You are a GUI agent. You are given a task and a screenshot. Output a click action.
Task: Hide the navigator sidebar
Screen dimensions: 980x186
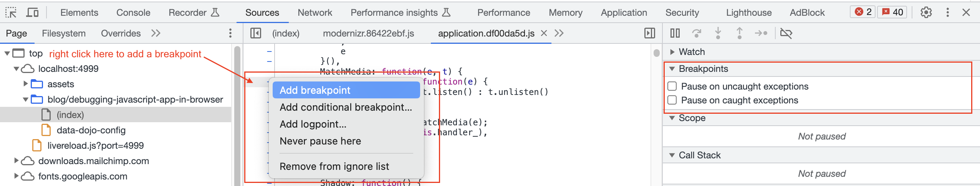coord(255,33)
